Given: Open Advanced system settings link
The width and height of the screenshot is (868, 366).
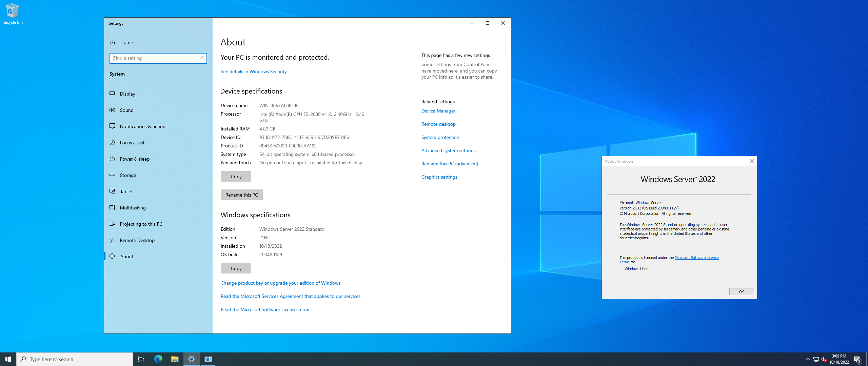Looking at the screenshot, I should [x=448, y=150].
